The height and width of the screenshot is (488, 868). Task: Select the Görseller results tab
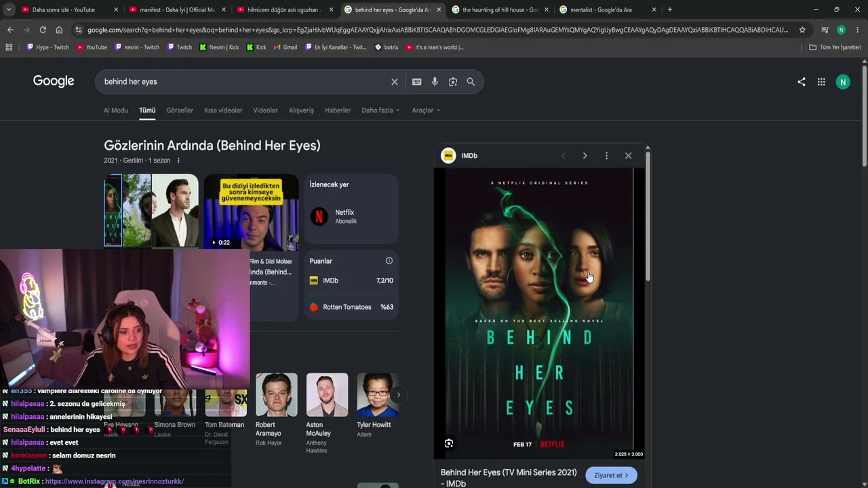180,110
